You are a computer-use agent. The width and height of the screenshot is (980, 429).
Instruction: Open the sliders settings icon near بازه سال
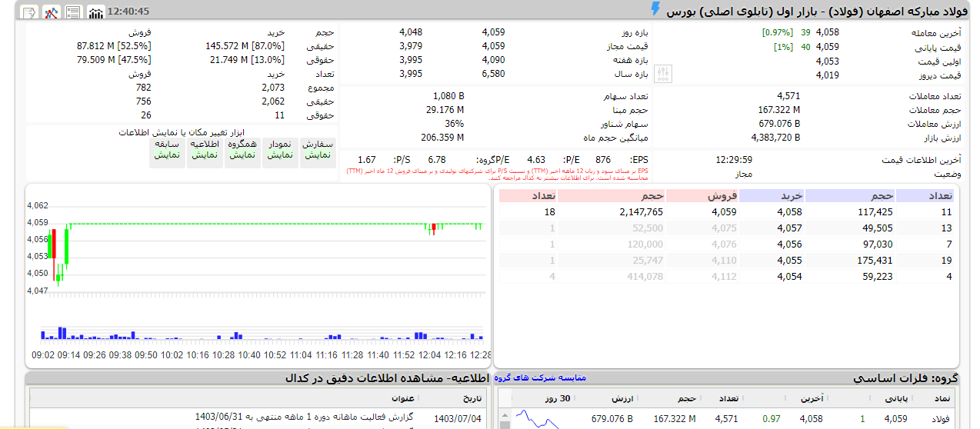(x=664, y=74)
